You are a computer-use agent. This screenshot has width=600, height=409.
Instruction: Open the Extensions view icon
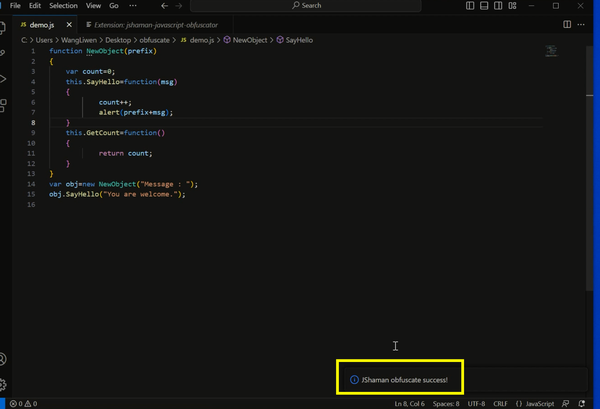coord(3,105)
